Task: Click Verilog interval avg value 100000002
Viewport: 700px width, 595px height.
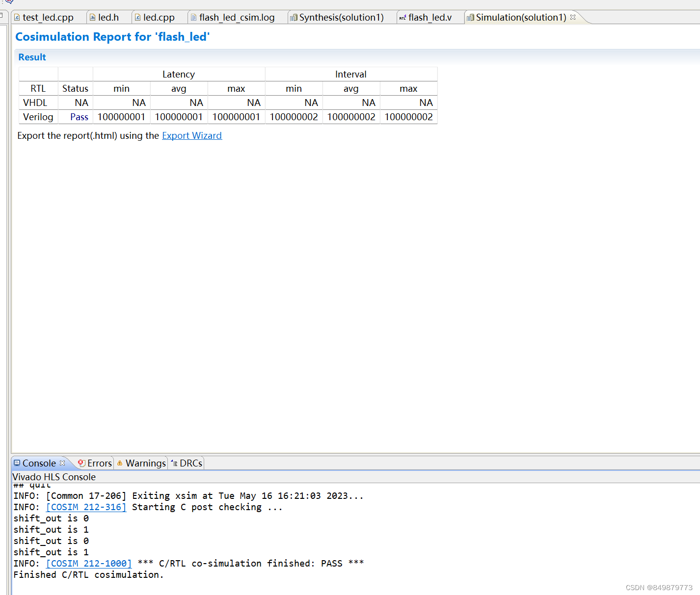Action: coord(351,117)
